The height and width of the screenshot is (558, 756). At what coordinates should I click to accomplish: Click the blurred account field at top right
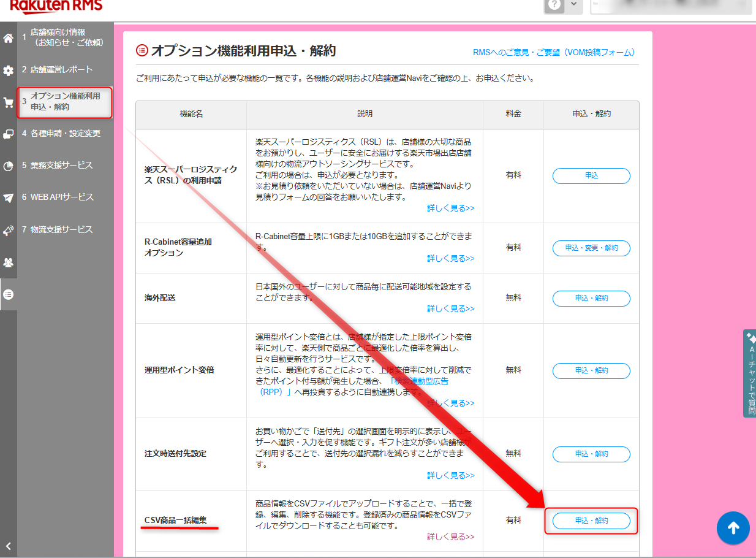[x=671, y=5]
